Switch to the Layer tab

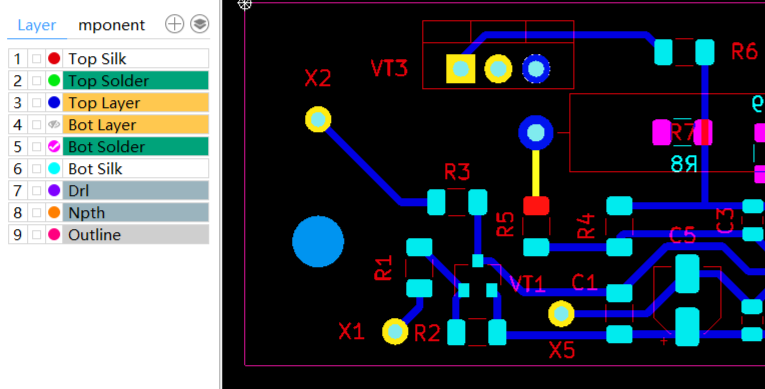click(37, 25)
